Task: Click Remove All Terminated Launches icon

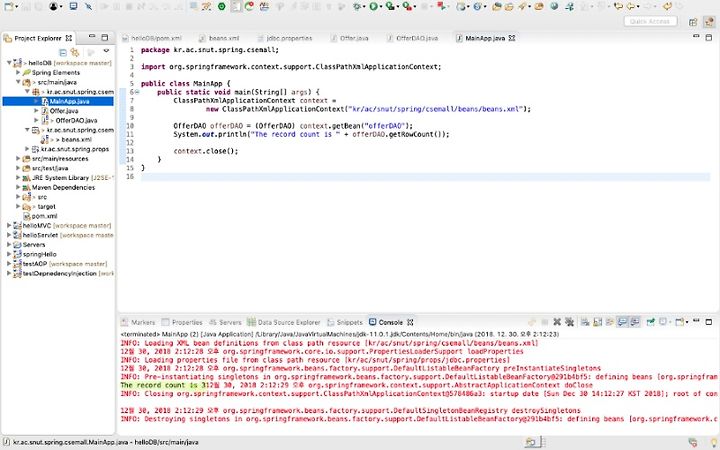Action: click(569, 322)
